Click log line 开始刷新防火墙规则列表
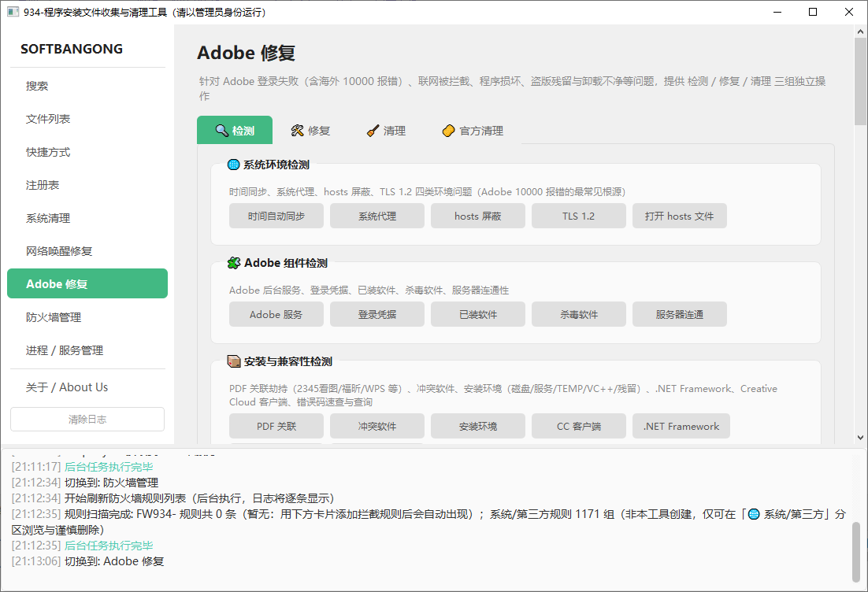This screenshot has width=868, height=592. coord(172,498)
